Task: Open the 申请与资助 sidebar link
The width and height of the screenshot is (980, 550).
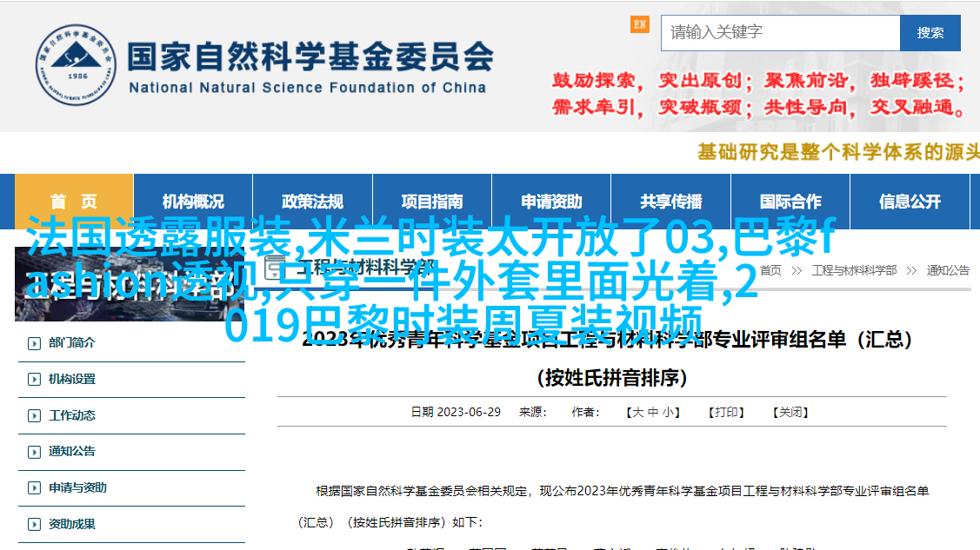Action: [x=77, y=487]
